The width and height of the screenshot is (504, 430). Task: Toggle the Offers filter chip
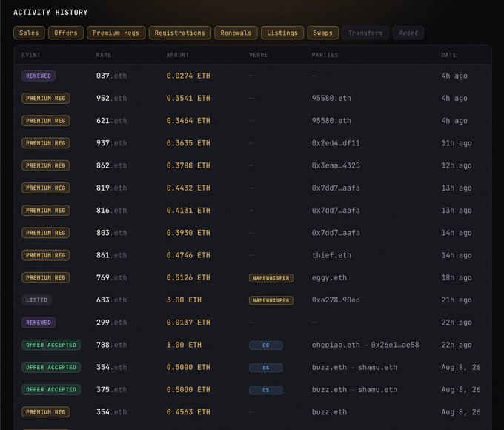coord(65,33)
